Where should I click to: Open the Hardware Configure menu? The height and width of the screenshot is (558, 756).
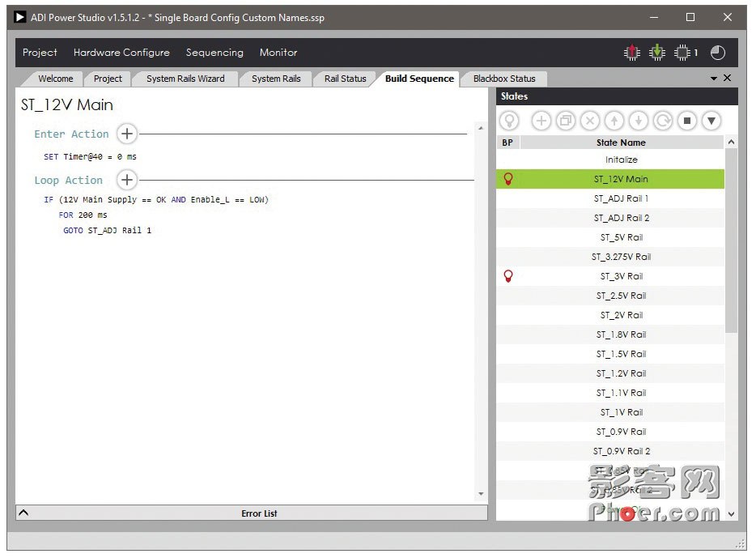(121, 52)
